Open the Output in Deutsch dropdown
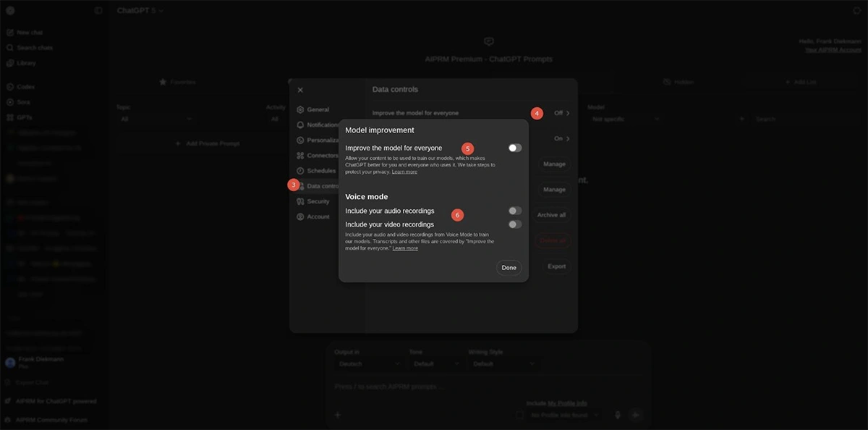This screenshot has width=868, height=430. click(x=367, y=363)
